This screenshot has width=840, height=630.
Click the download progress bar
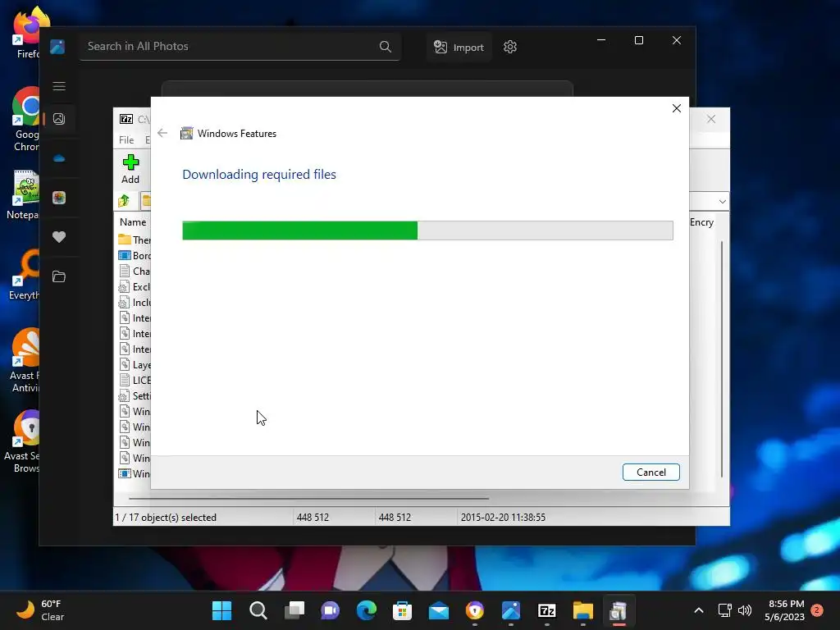[x=427, y=231]
